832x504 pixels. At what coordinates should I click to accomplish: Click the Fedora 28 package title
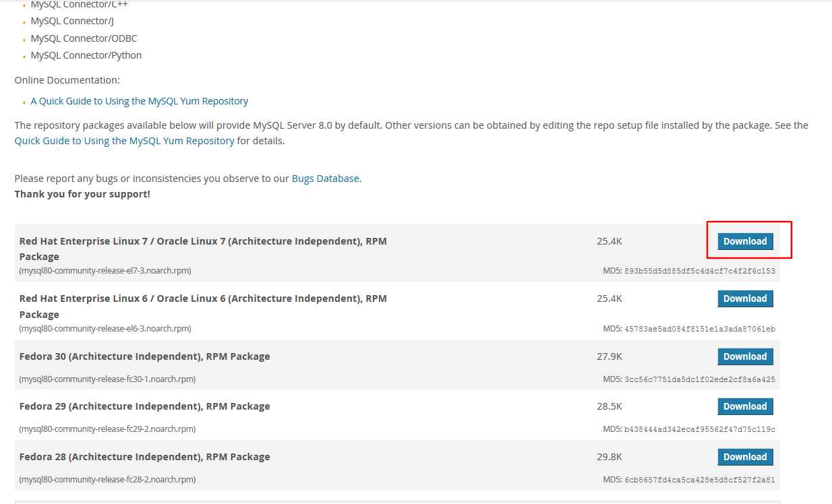(144, 457)
